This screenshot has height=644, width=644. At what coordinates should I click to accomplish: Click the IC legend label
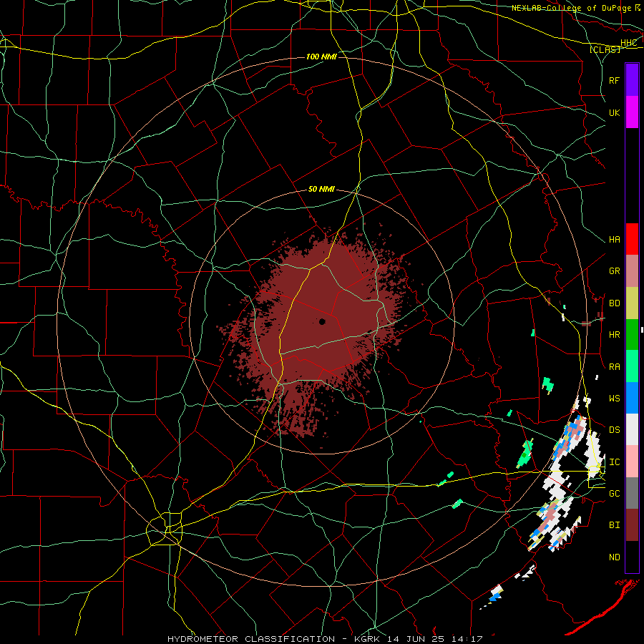pyautogui.click(x=614, y=462)
